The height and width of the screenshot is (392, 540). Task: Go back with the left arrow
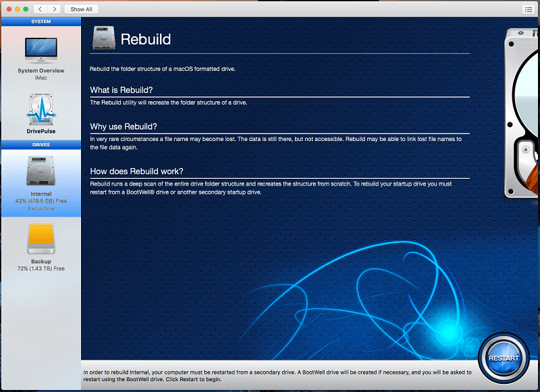tap(40, 9)
